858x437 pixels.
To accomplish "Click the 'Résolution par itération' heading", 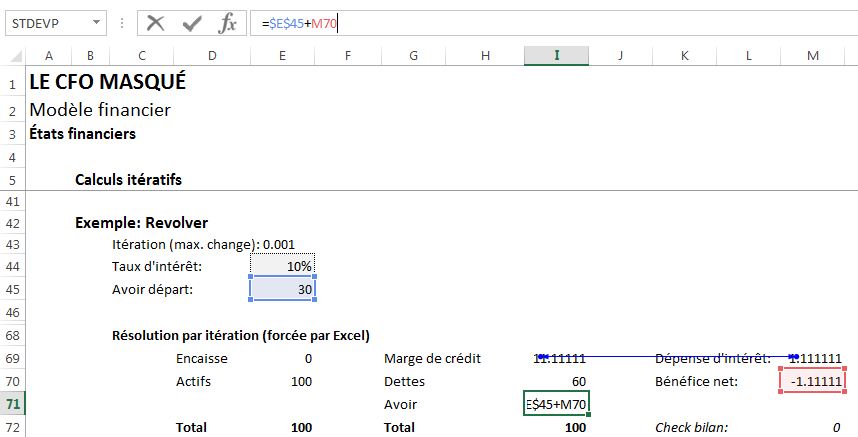I will pyautogui.click(x=241, y=335).
